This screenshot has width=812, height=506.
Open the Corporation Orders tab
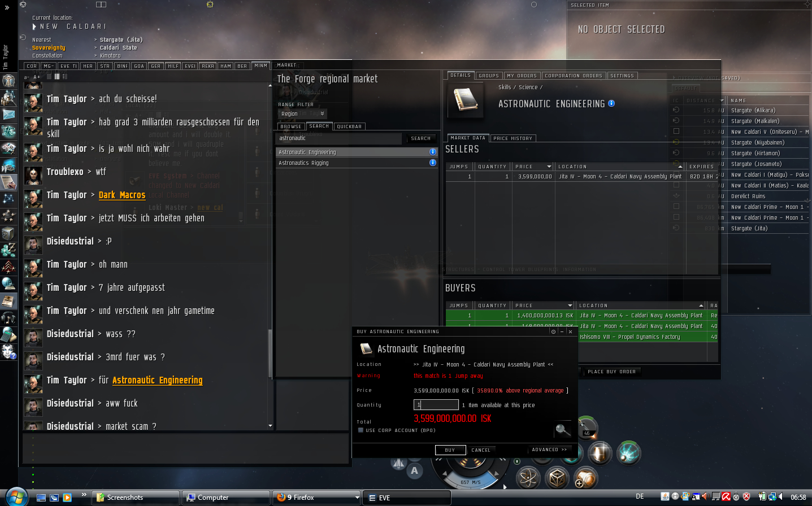pyautogui.click(x=574, y=76)
